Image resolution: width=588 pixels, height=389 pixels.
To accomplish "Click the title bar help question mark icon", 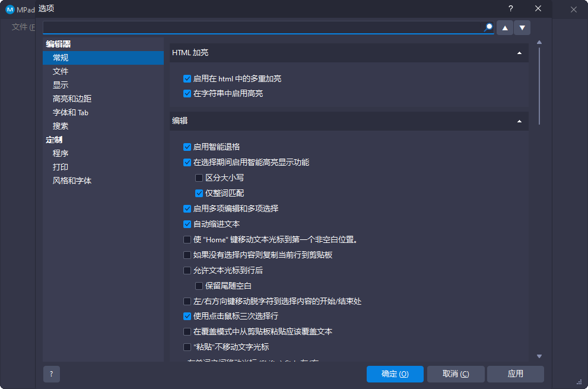I will point(510,8).
